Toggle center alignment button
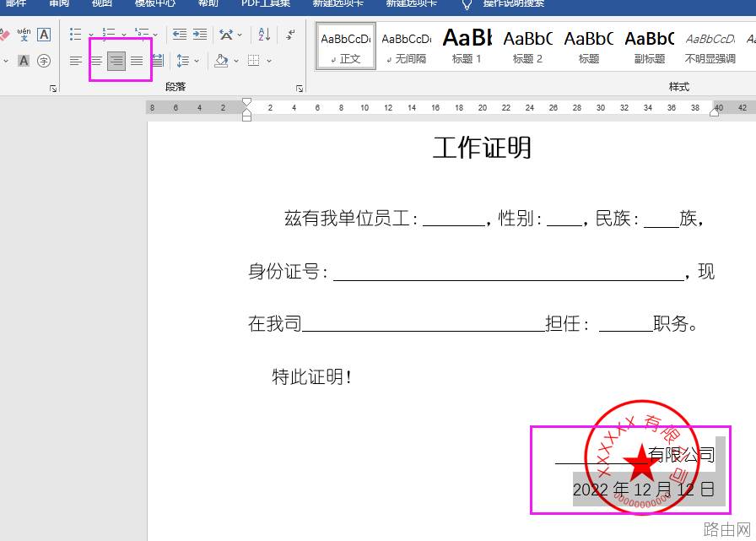 click(96, 61)
